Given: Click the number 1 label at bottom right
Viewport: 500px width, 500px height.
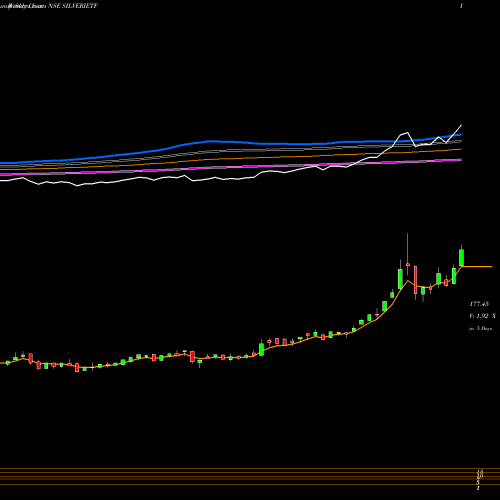Looking at the screenshot, I should pos(478,488).
